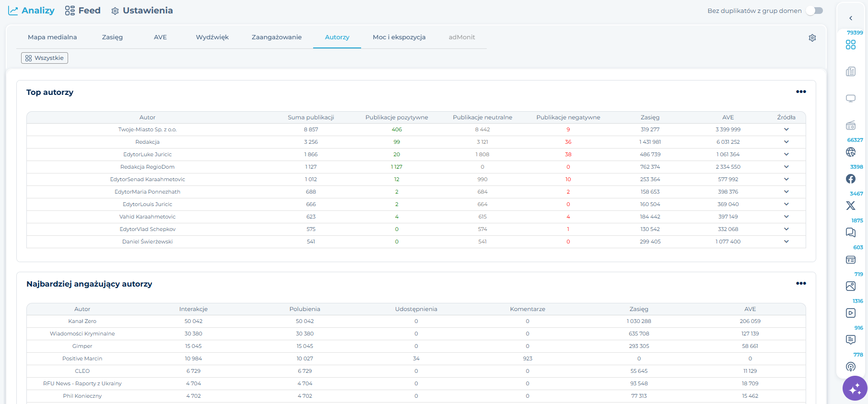Open the Analizy section with chart icon
Image resolution: width=868 pixels, height=404 pixels.
pyautogui.click(x=31, y=11)
